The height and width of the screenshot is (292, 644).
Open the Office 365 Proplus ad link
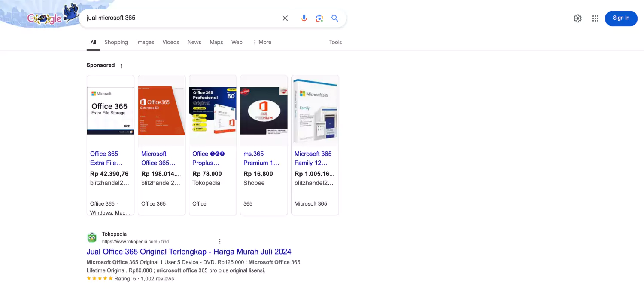pyautogui.click(x=209, y=158)
